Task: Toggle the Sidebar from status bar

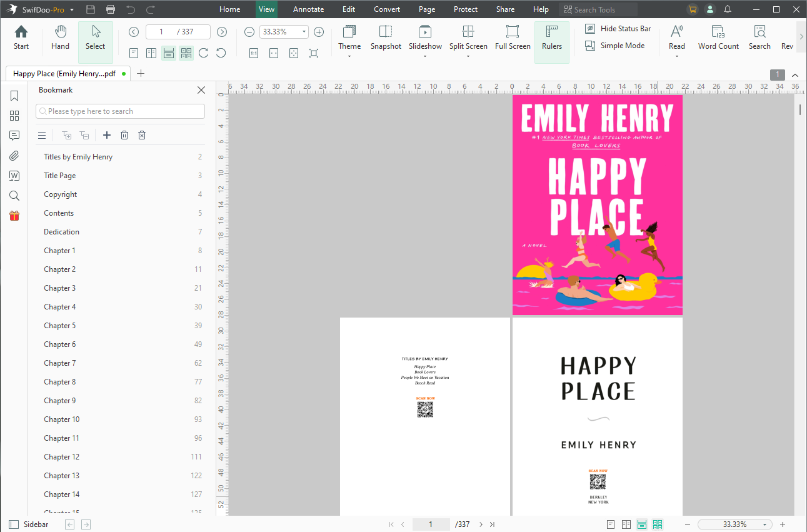Action: (x=29, y=524)
